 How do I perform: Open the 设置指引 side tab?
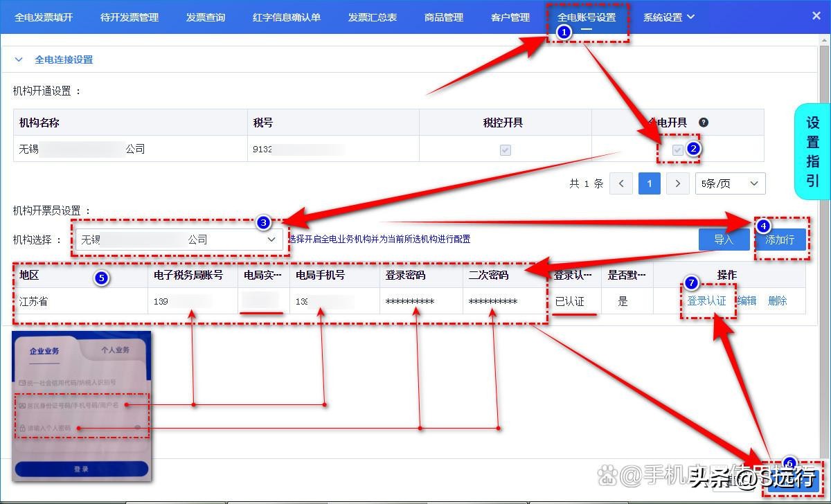pos(812,149)
